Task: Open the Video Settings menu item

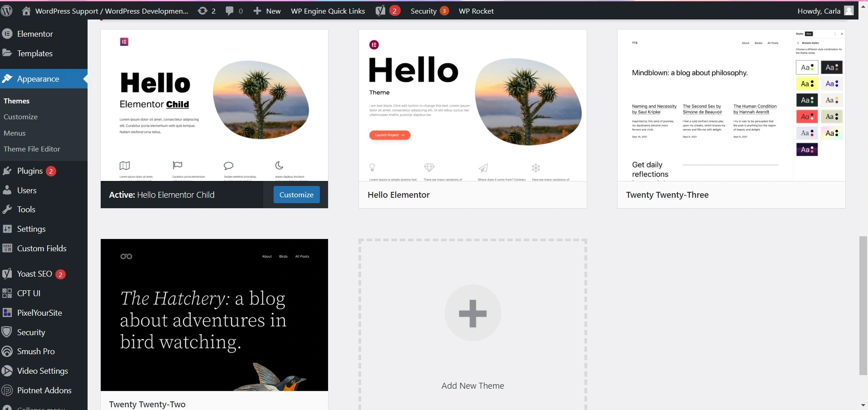Action: [44, 371]
